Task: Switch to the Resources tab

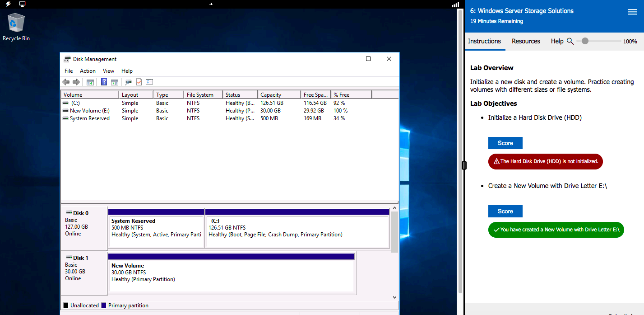Action: coord(526,41)
